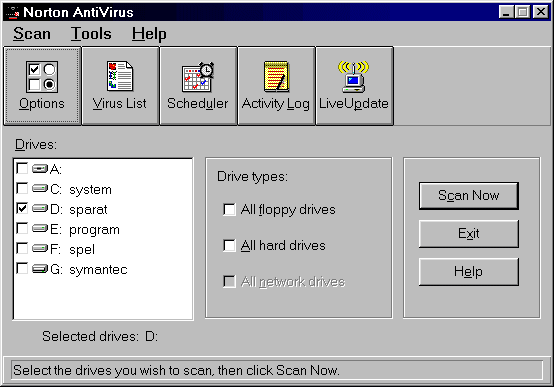Check the C: system drive checkbox
The width and height of the screenshot is (554, 387).
click(x=22, y=188)
